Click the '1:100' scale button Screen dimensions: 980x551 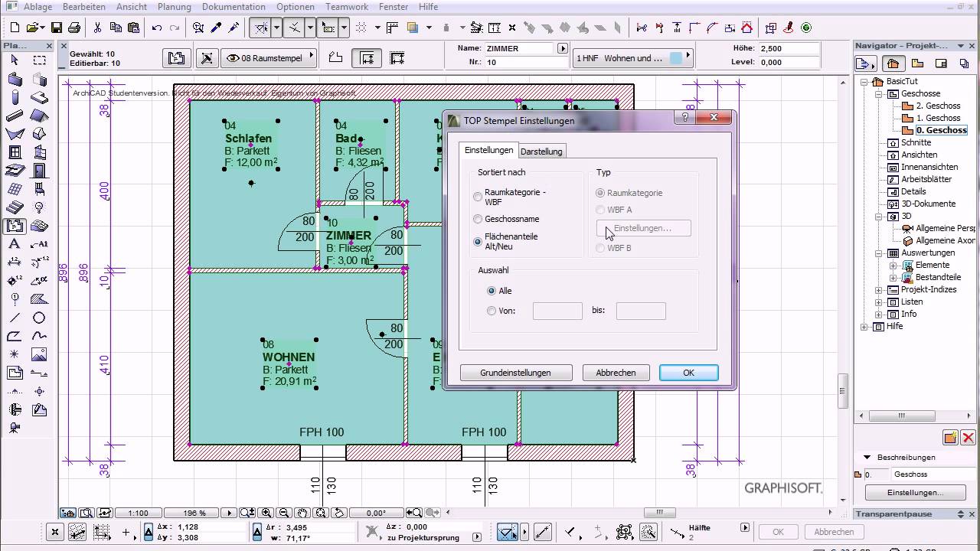coord(139,513)
